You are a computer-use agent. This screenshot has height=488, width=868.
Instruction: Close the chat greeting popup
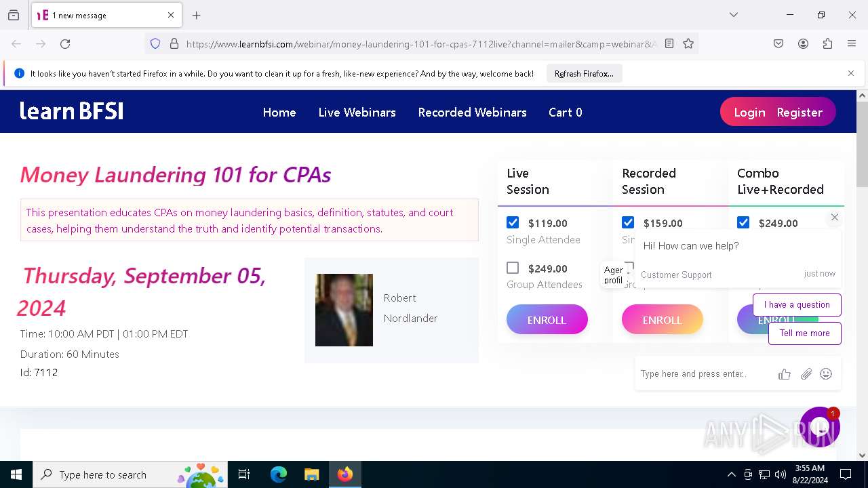click(835, 217)
